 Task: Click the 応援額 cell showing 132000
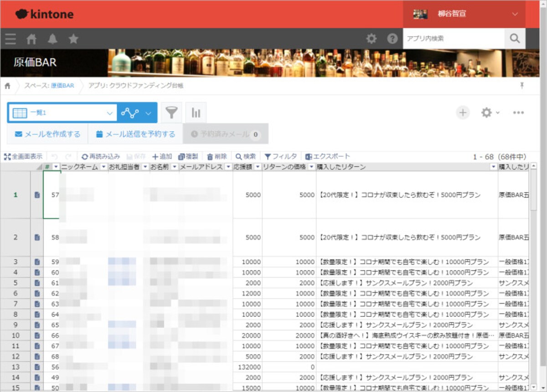pos(248,367)
